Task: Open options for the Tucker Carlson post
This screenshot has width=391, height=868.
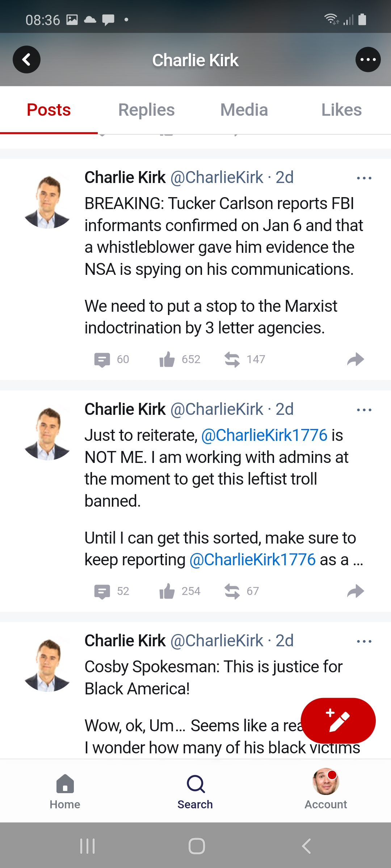Action: point(364,178)
